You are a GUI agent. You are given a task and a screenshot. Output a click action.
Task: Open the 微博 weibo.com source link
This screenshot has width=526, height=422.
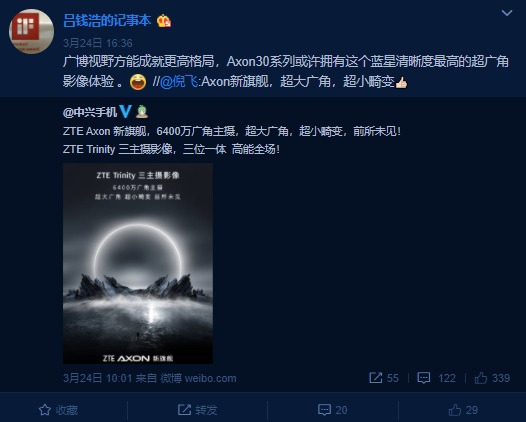(198, 378)
